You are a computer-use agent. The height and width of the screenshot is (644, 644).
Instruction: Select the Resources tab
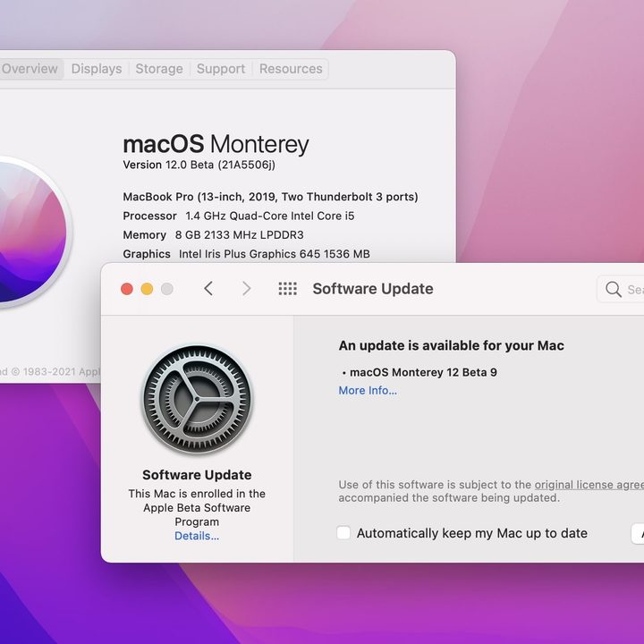click(x=291, y=69)
